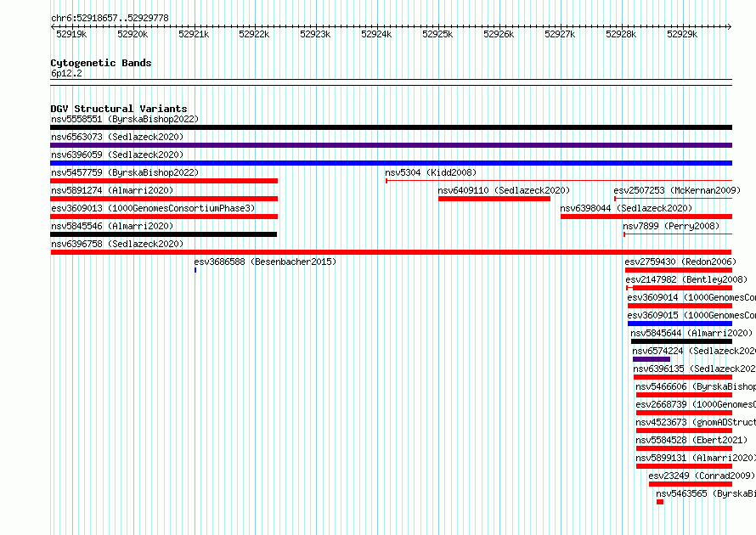
Task: Click the red nsv5457759 variant bar
Action: tap(164, 181)
